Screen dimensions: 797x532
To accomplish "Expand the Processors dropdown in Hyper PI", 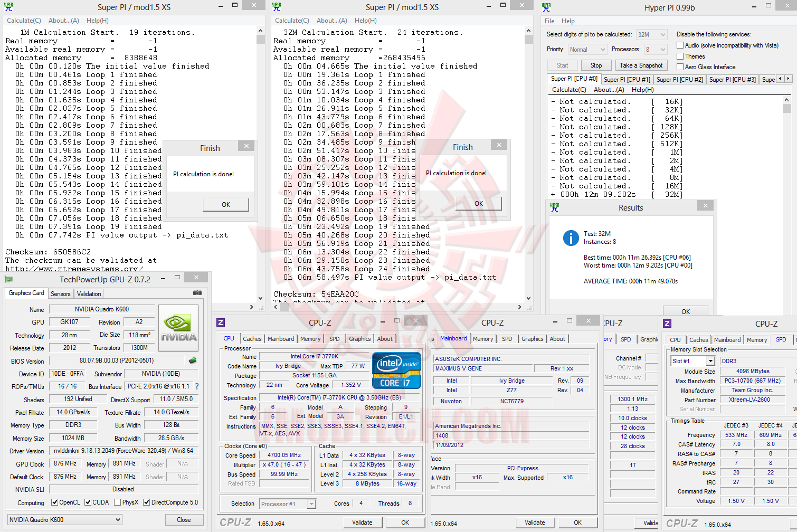I will [656, 49].
